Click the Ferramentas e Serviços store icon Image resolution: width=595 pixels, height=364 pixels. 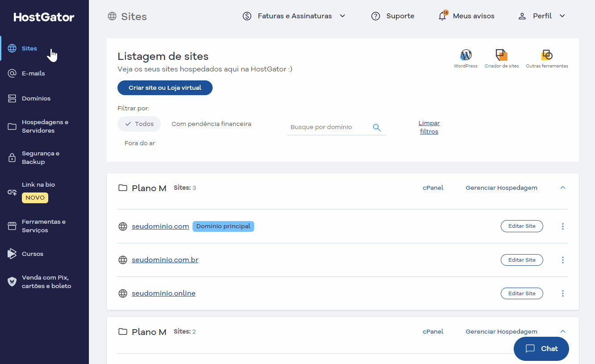12,226
